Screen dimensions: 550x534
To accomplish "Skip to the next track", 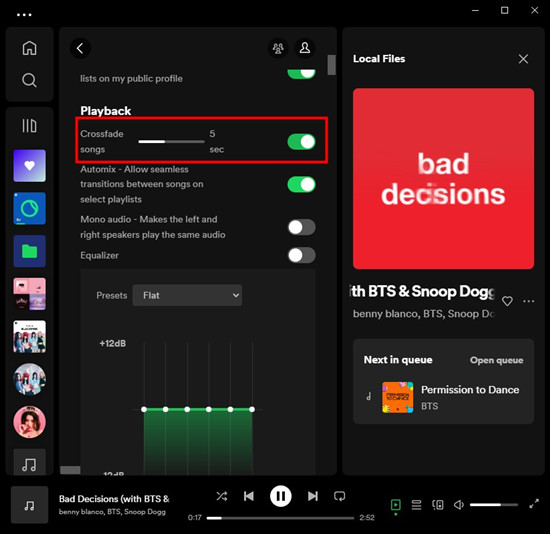I will click(x=313, y=496).
